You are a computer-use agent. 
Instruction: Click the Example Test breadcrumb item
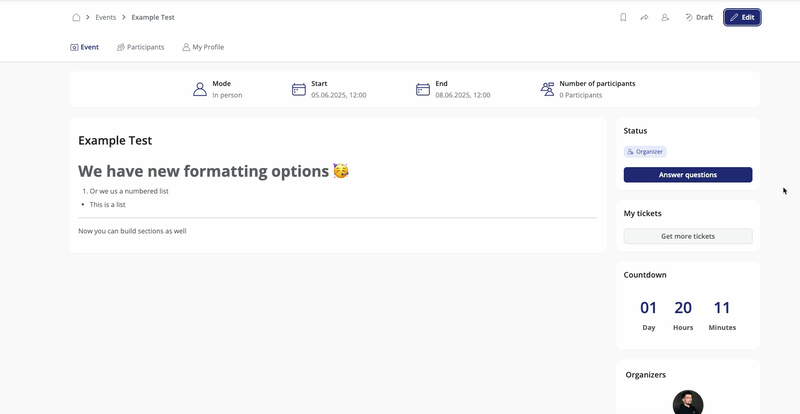coord(153,17)
